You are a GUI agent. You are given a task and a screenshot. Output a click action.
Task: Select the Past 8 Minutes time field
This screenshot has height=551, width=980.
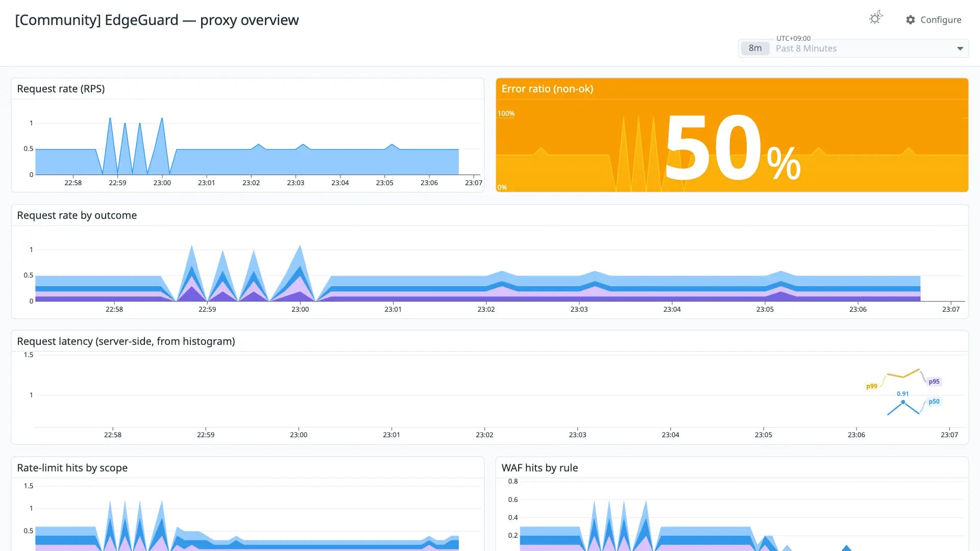pyautogui.click(x=853, y=48)
